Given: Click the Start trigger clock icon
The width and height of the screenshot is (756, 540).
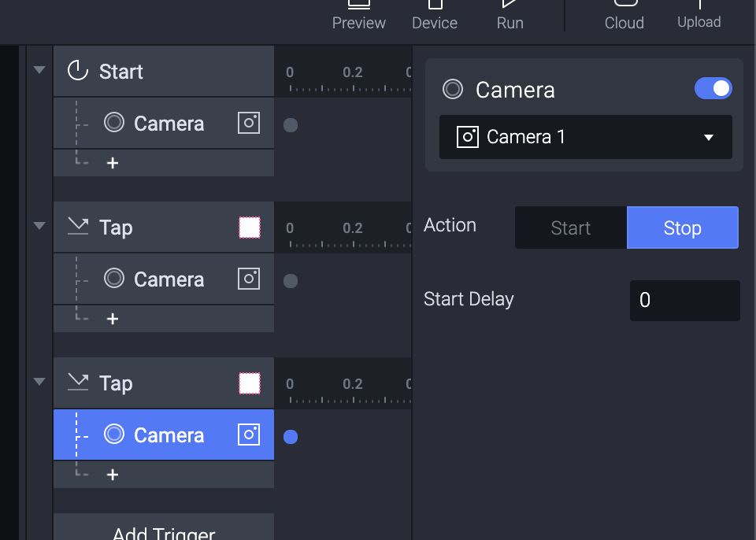Looking at the screenshot, I should pos(77,72).
